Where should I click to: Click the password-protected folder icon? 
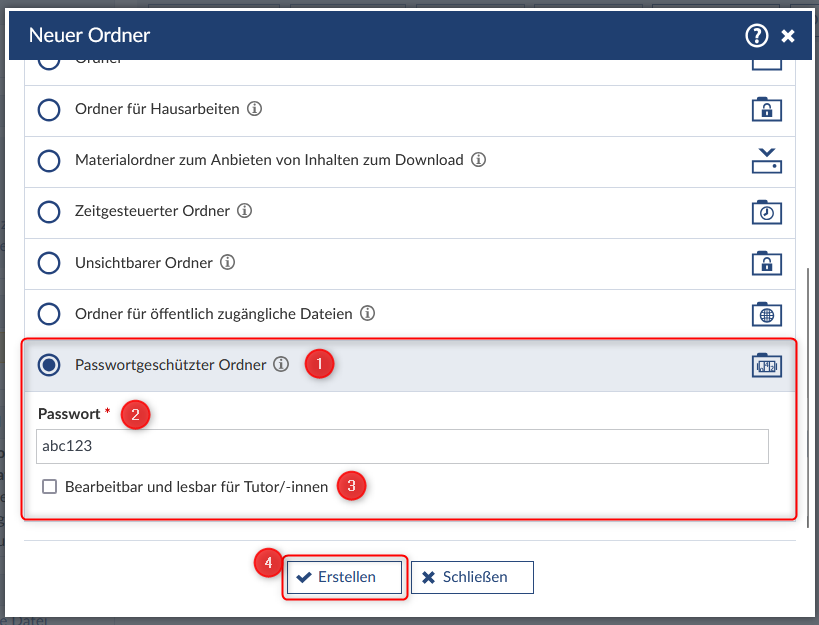pyautogui.click(x=766, y=365)
